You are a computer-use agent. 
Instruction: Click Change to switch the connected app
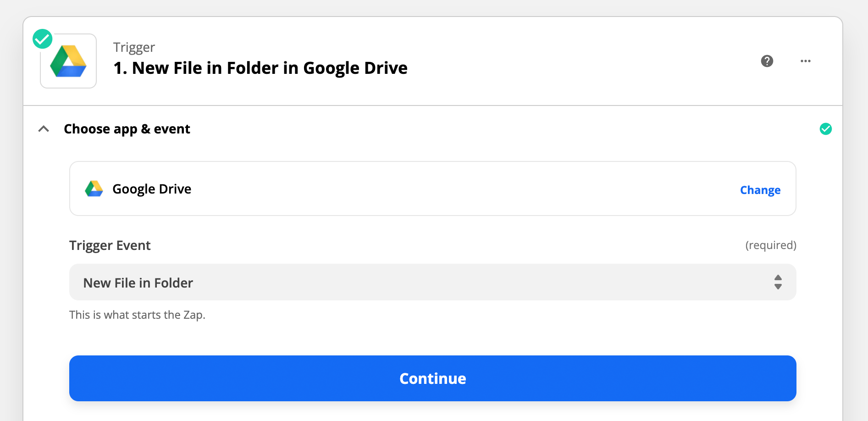coord(760,189)
